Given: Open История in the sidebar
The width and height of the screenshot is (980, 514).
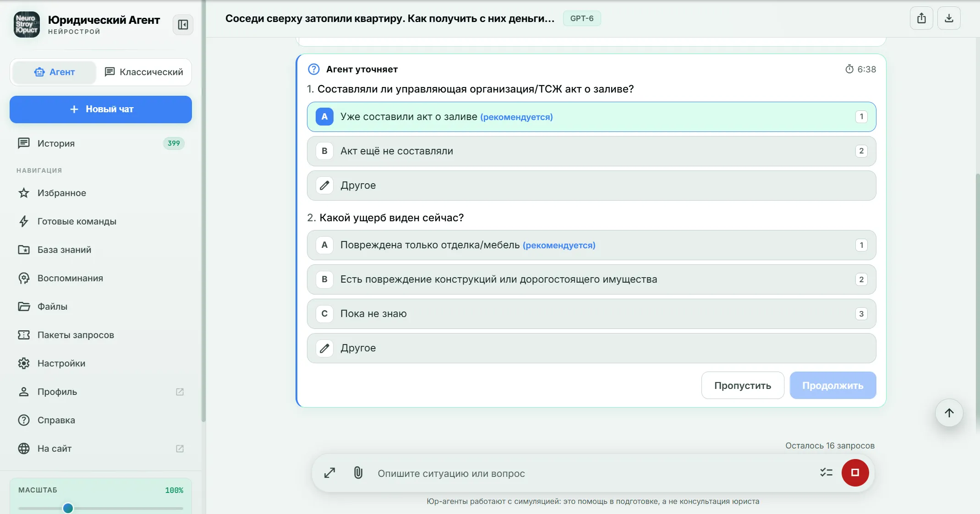Looking at the screenshot, I should pyautogui.click(x=101, y=143).
